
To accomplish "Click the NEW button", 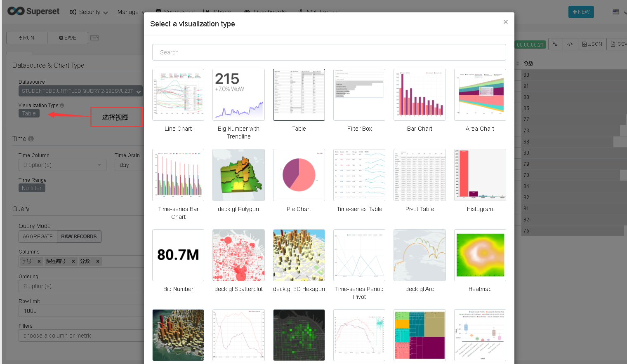I will [581, 12].
